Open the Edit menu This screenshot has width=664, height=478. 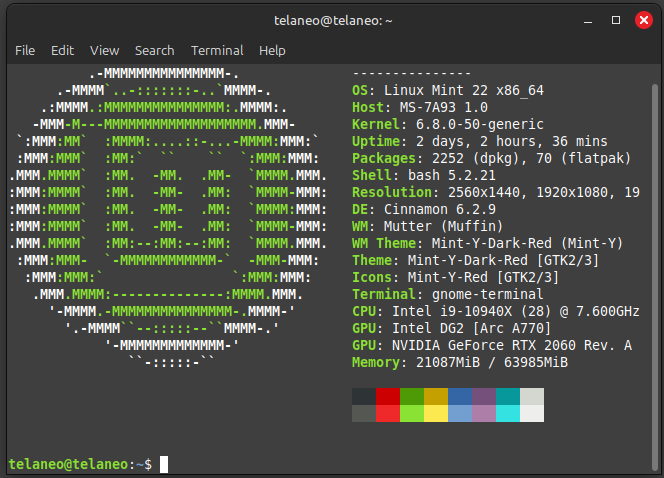[x=62, y=50]
